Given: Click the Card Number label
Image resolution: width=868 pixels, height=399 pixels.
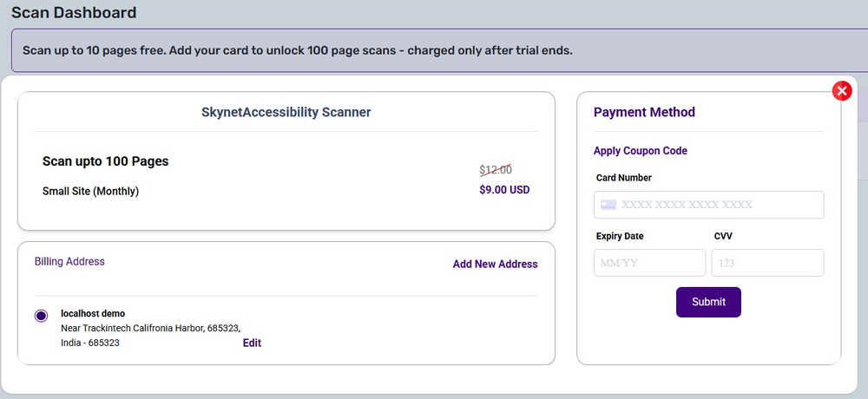Looking at the screenshot, I should pyautogui.click(x=624, y=178).
